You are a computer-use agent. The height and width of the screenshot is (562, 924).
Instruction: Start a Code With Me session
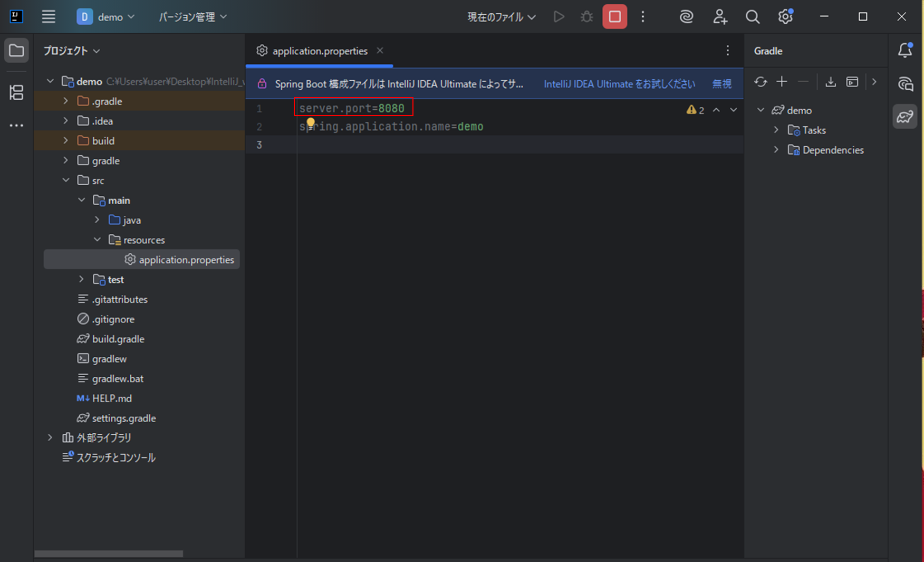tap(719, 16)
